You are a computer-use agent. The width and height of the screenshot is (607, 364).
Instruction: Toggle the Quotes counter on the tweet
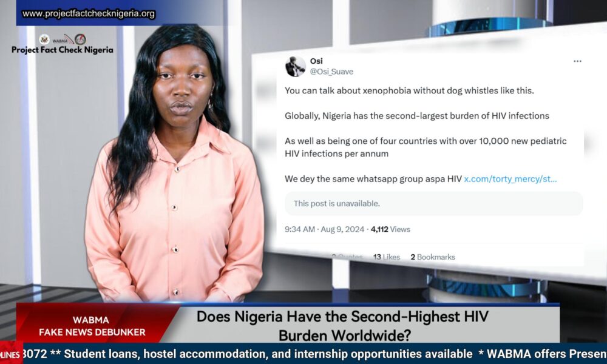tap(347, 256)
